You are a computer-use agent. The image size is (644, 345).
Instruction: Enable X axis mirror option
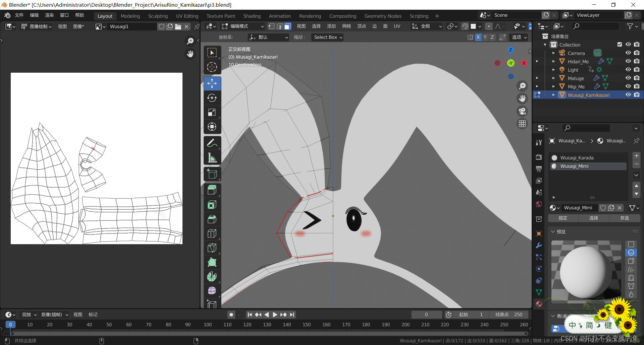click(x=478, y=37)
